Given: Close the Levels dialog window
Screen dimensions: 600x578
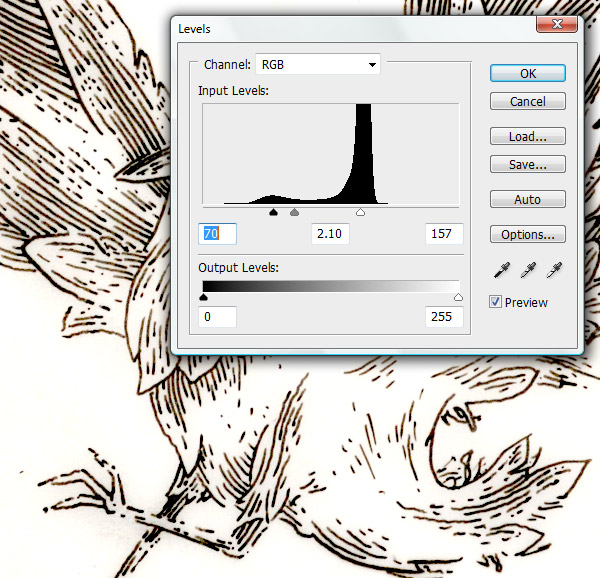Looking at the screenshot, I should [x=557, y=24].
